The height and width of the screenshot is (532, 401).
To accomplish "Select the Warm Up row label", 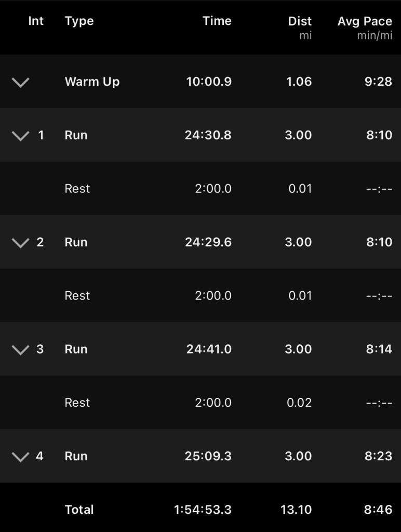I will (x=92, y=82).
